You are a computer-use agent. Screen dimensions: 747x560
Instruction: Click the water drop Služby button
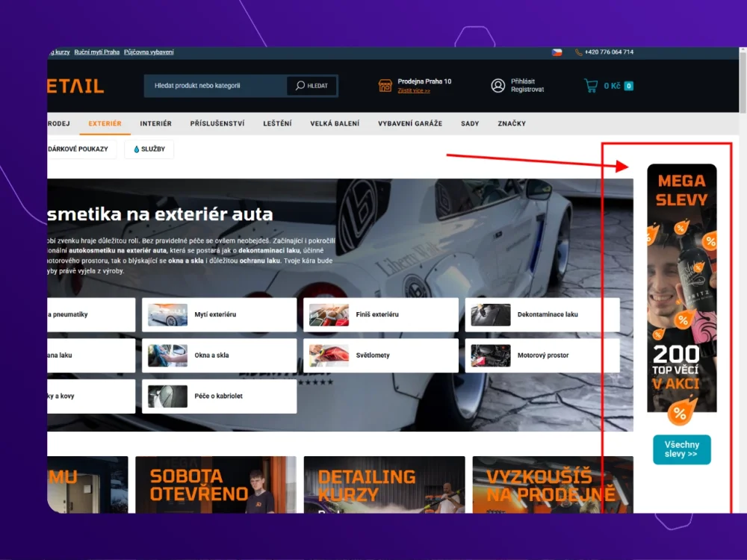click(149, 149)
